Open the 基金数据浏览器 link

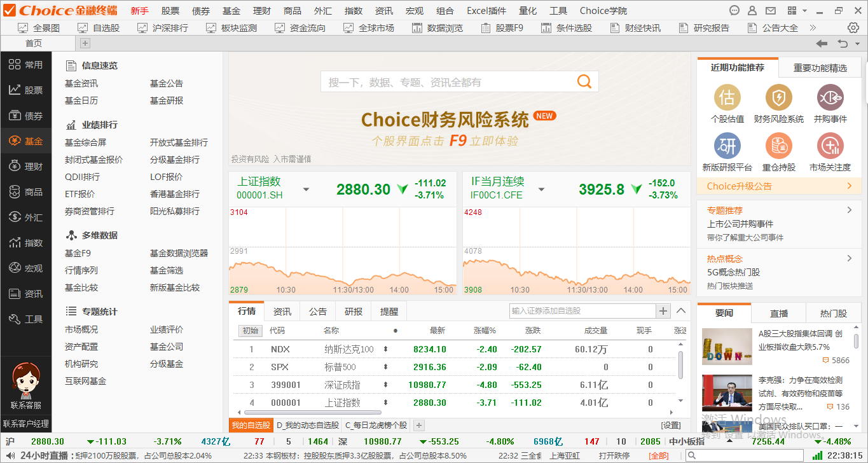pos(179,253)
